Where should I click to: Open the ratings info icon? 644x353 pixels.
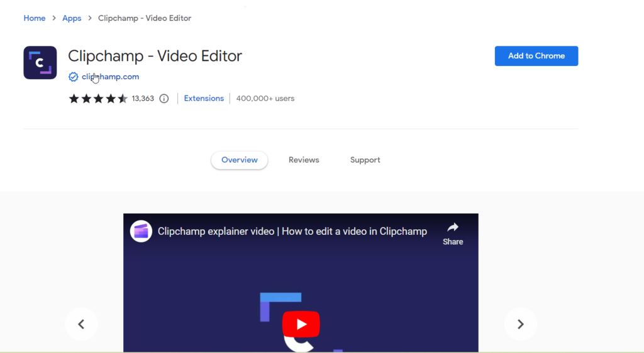point(164,99)
